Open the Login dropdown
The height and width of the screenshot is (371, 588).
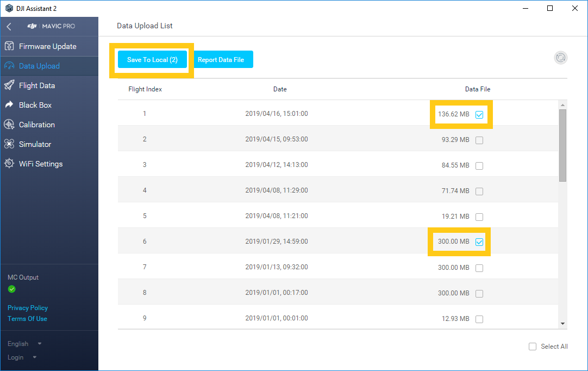tap(22, 357)
